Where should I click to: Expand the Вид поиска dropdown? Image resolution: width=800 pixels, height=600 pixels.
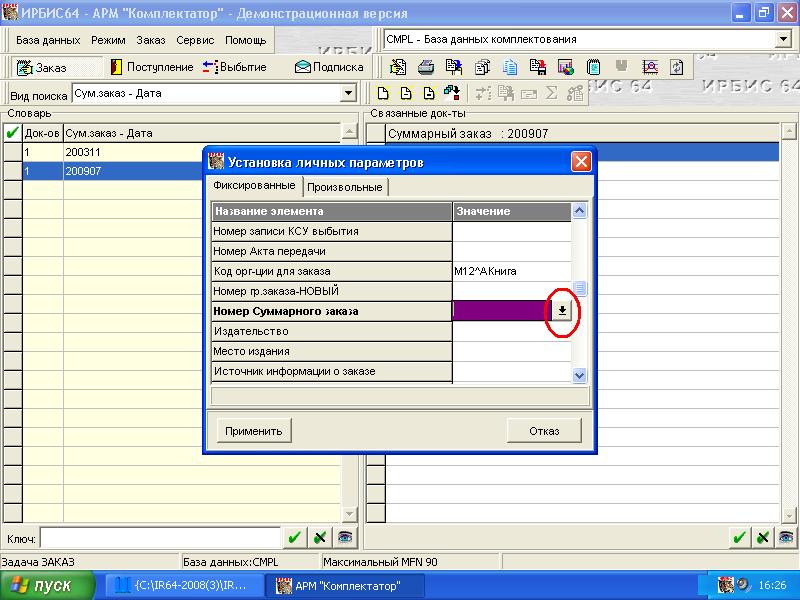click(348, 94)
